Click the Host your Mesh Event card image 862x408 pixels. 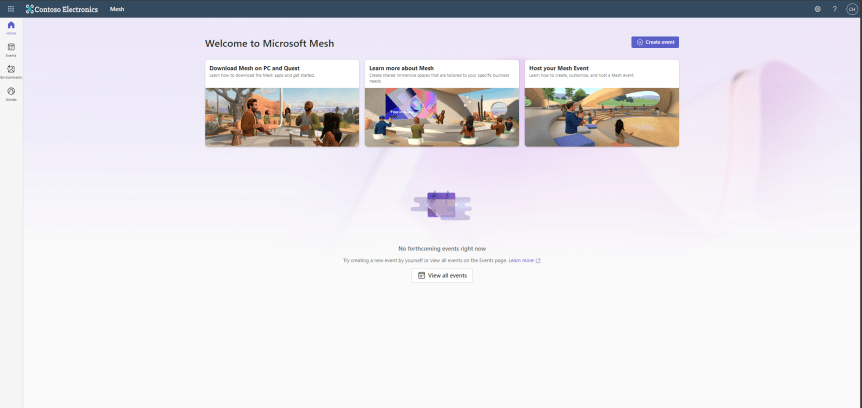point(602,117)
